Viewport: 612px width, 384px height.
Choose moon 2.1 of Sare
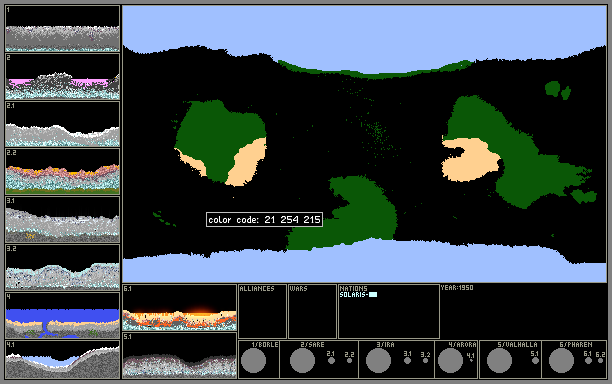pyautogui.click(x=331, y=361)
